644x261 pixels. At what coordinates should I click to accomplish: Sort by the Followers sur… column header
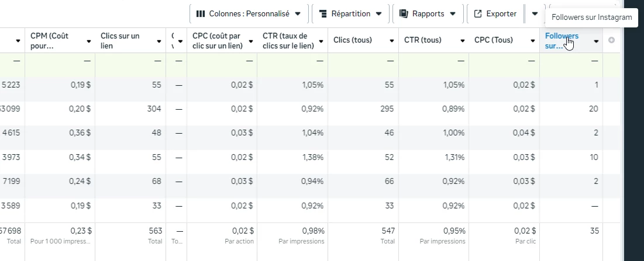562,40
